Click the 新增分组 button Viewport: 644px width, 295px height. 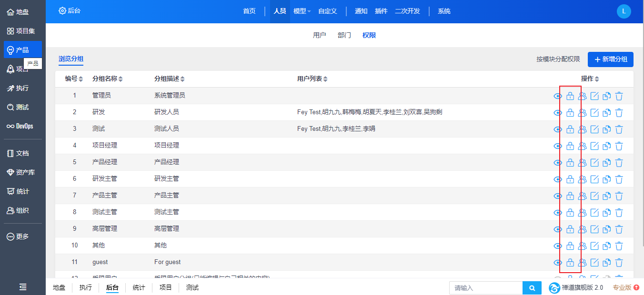pyautogui.click(x=610, y=59)
